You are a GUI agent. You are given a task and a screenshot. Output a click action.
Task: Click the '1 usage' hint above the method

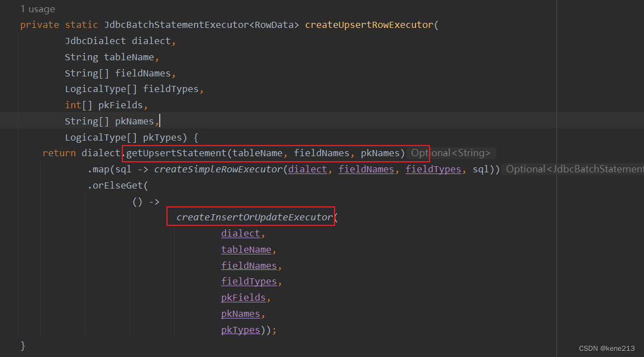coord(37,8)
